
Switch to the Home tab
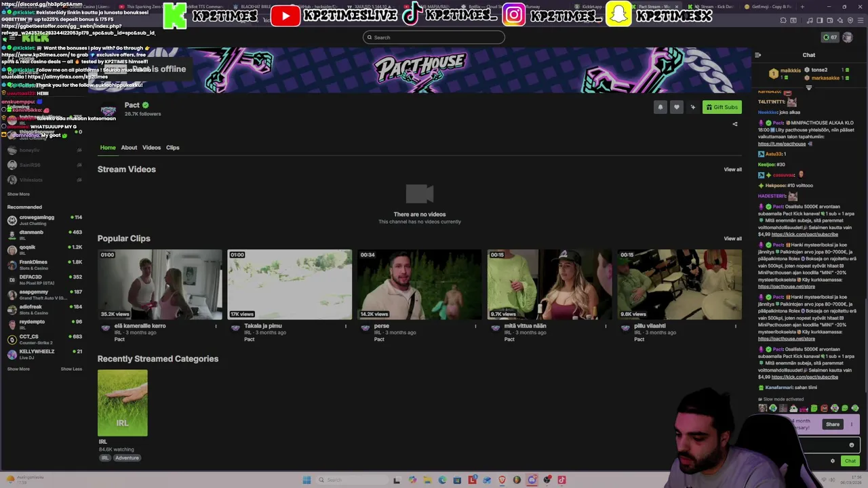[x=108, y=147]
